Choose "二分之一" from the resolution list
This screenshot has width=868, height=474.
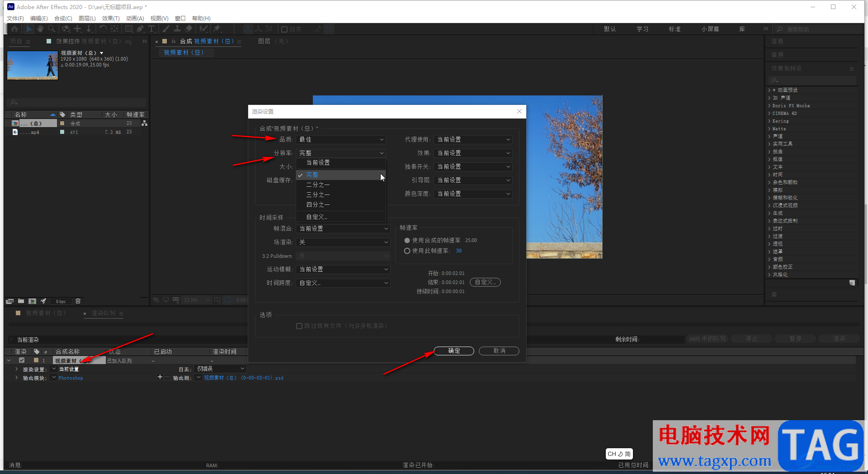pos(341,185)
